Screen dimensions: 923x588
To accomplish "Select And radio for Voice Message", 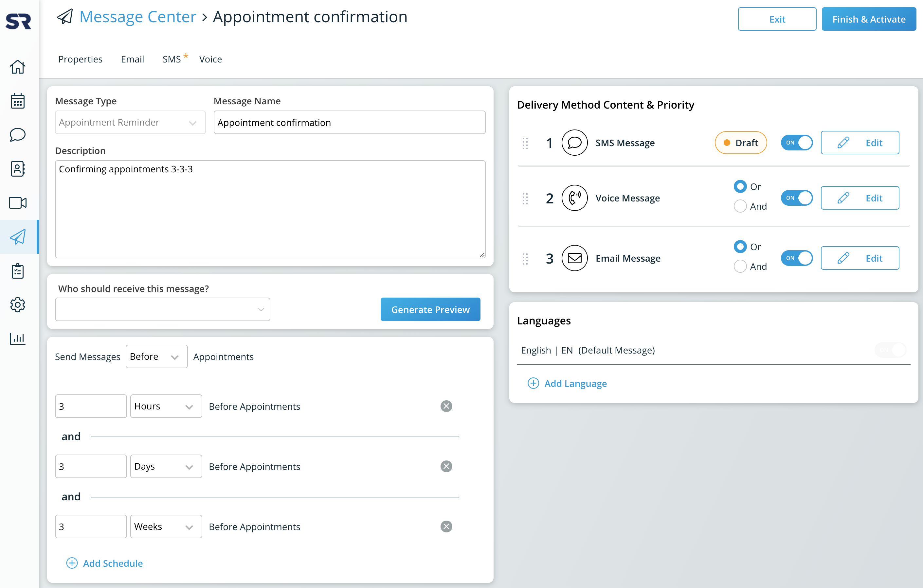I will pos(740,206).
